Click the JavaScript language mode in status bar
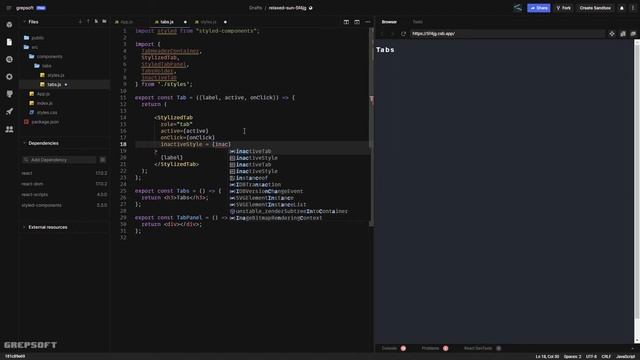Viewport: 640px width, 360px height. pos(626,357)
